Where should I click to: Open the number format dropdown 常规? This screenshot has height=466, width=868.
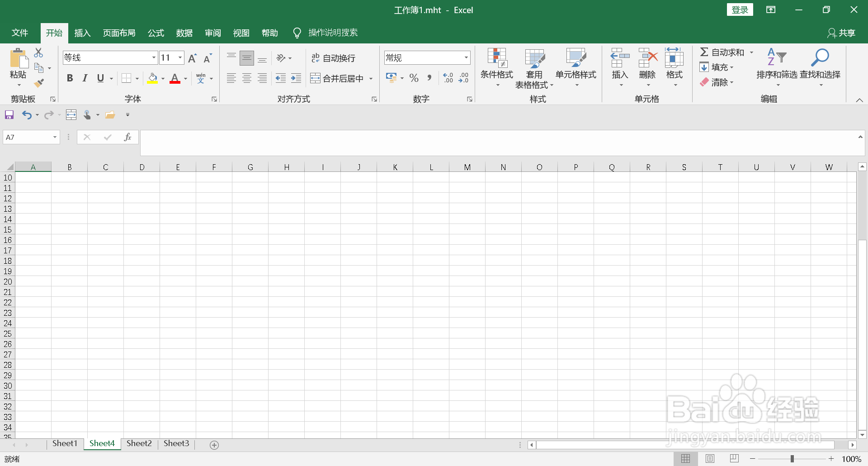coord(466,57)
